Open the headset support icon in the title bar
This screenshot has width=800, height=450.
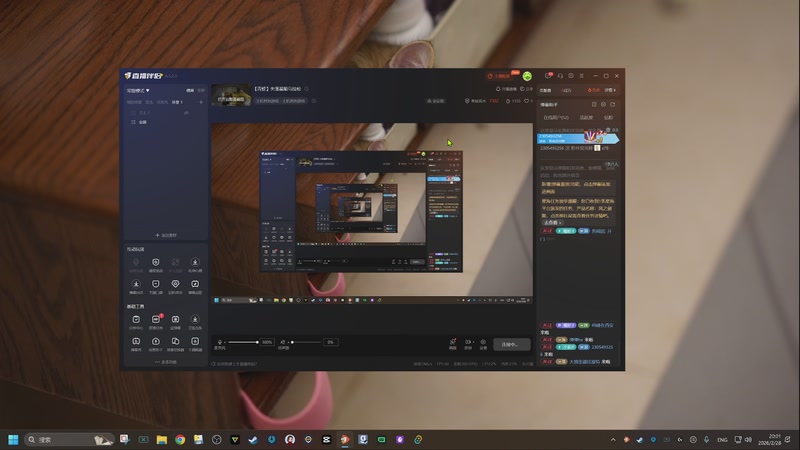tap(560, 76)
